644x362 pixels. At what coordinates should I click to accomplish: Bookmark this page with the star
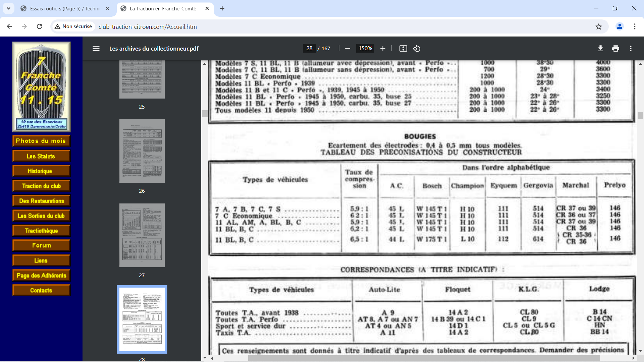599,26
